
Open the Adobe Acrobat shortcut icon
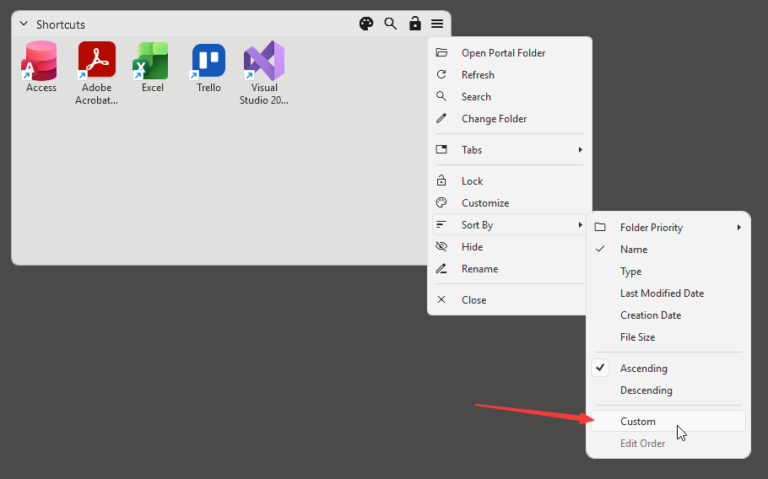click(96, 60)
